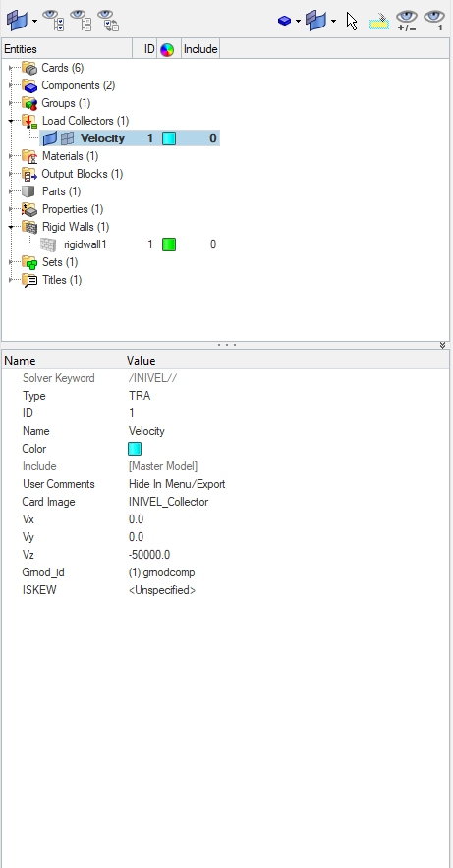
Task: Select the Output Blocks (1) entry
Action: 83,174
